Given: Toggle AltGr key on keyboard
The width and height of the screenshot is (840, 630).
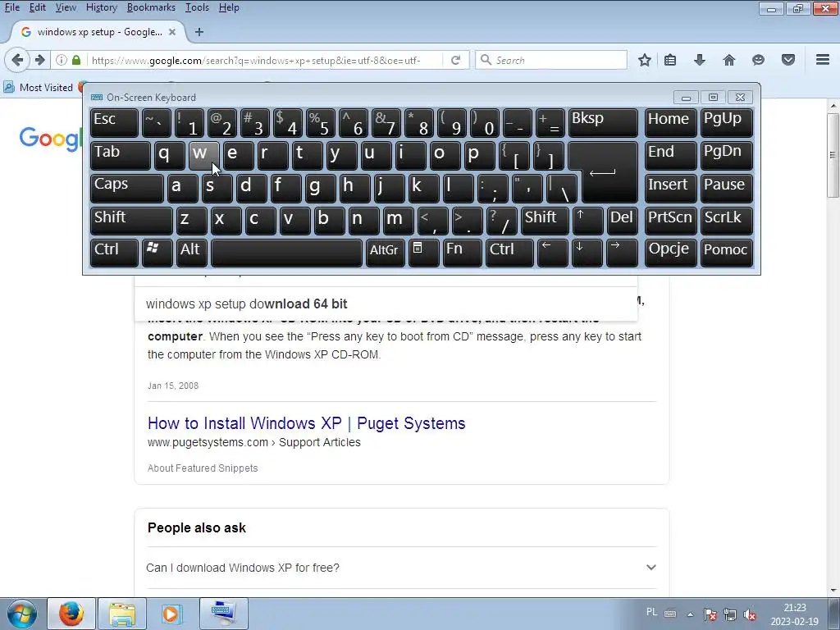Looking at the screenshot, I should 385,253.
